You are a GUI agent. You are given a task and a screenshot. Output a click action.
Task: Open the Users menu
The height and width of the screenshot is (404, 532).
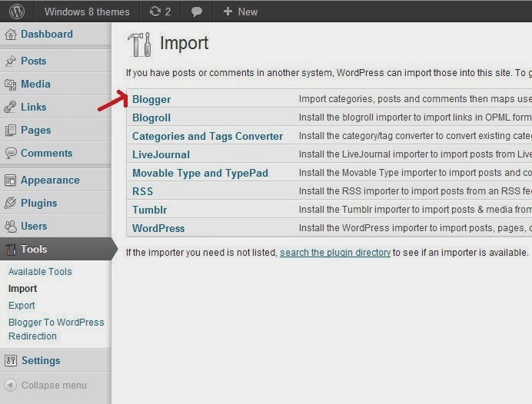34,227
